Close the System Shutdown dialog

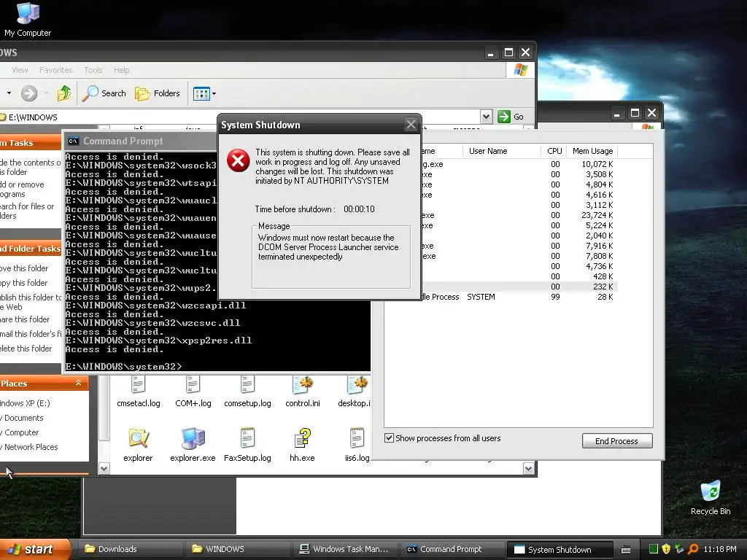point(411,125)
